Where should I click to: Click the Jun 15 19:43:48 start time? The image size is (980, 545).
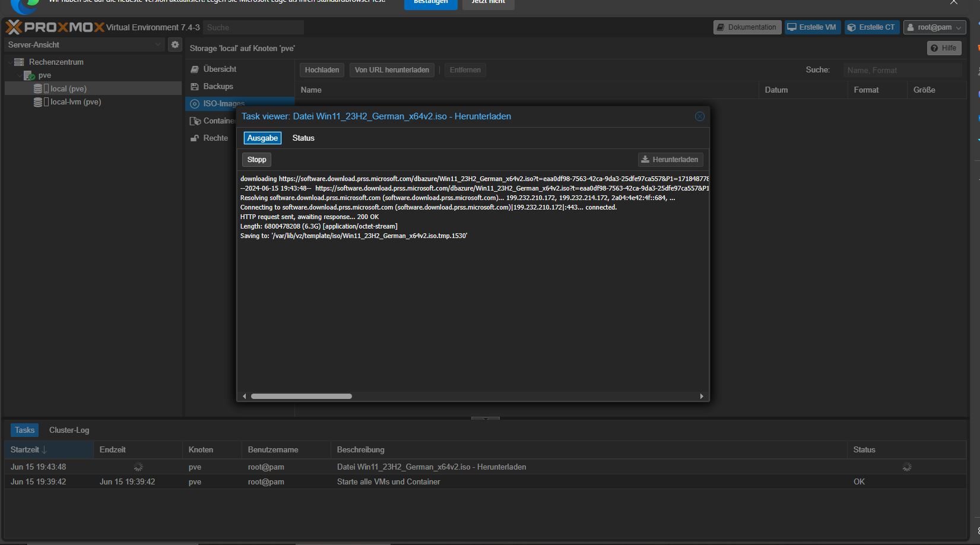point(38,467)
